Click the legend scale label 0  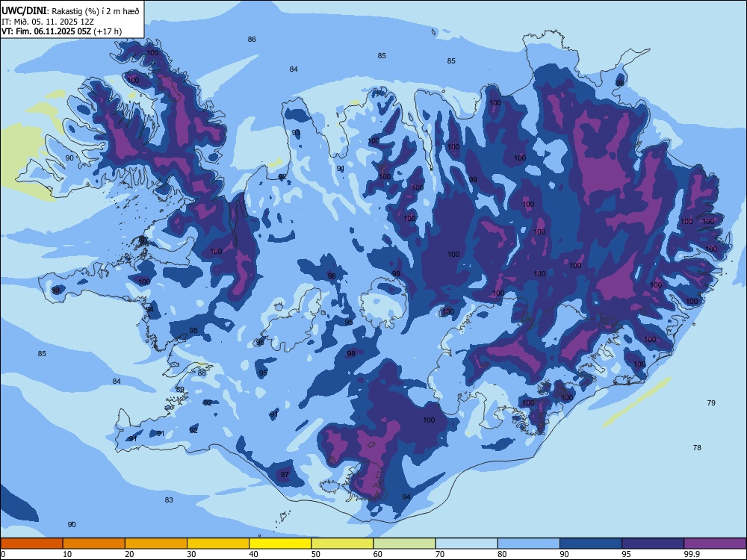click(3, 554)
